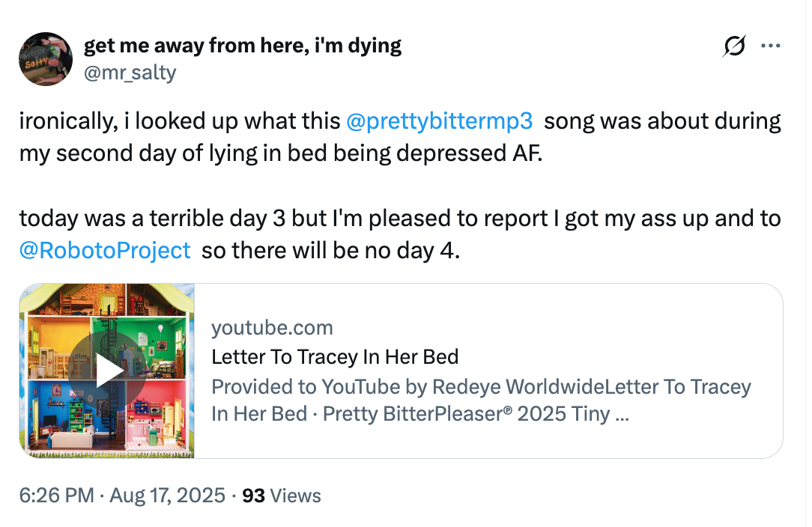Click the display name "get me away from here, i'm dying"
Viewport: 812px width, 527px height.
pos(243,46)
